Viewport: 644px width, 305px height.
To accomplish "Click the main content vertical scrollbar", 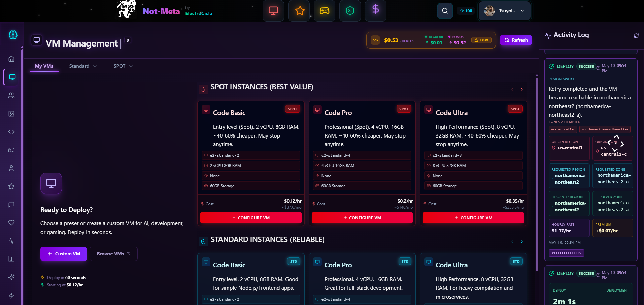I will point(537,174).
